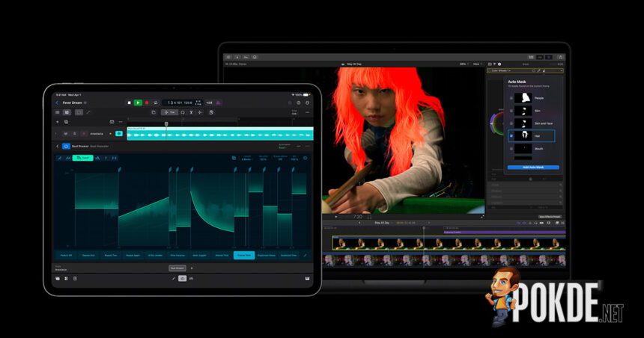Click the pencil edit icon in bottom bar

(173, 278)
